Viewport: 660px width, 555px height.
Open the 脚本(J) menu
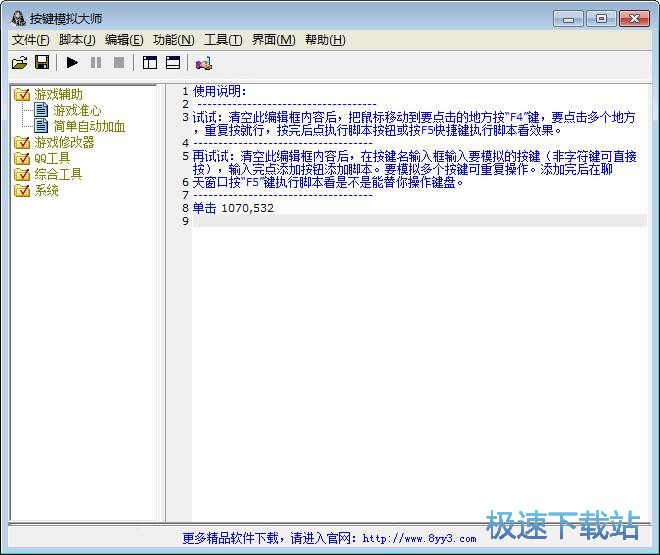[77, 40]
